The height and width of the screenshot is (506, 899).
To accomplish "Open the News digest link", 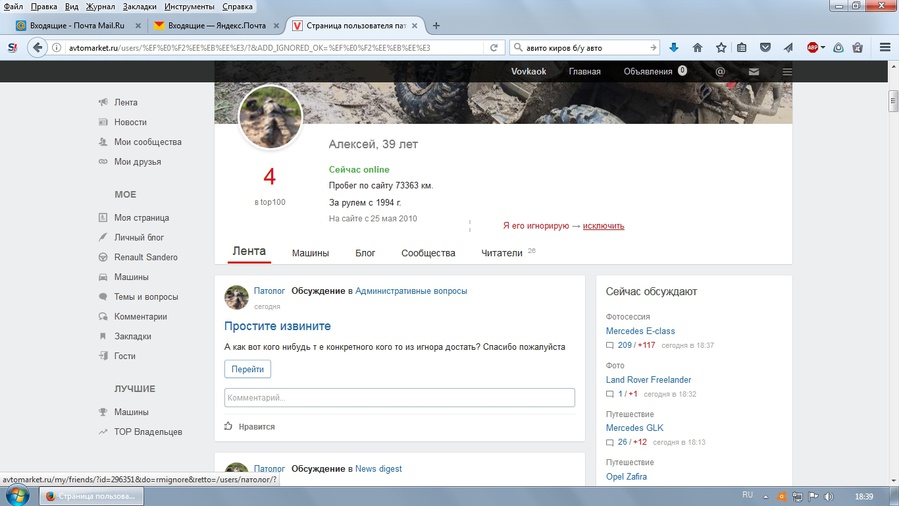I will [378, 468].
